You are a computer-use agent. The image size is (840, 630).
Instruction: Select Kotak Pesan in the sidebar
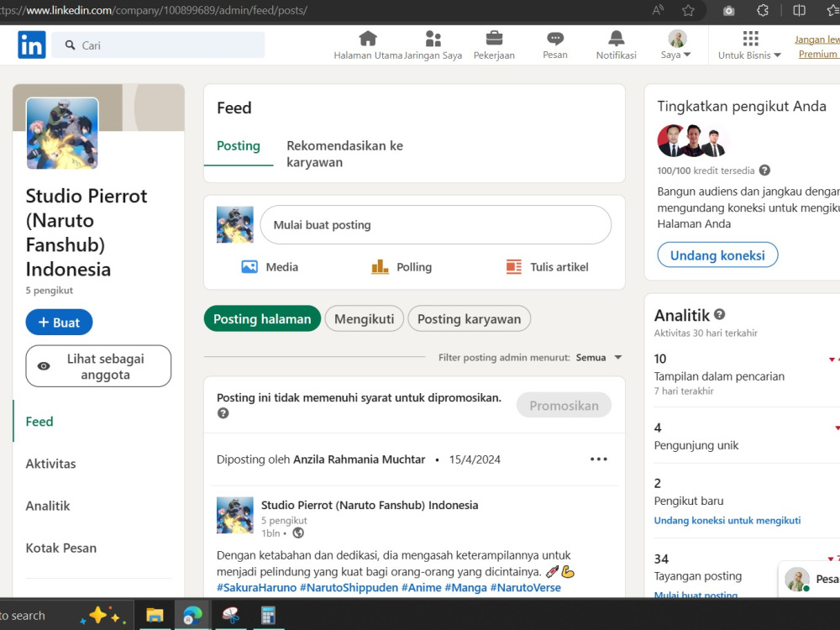(x=61, y=548)
